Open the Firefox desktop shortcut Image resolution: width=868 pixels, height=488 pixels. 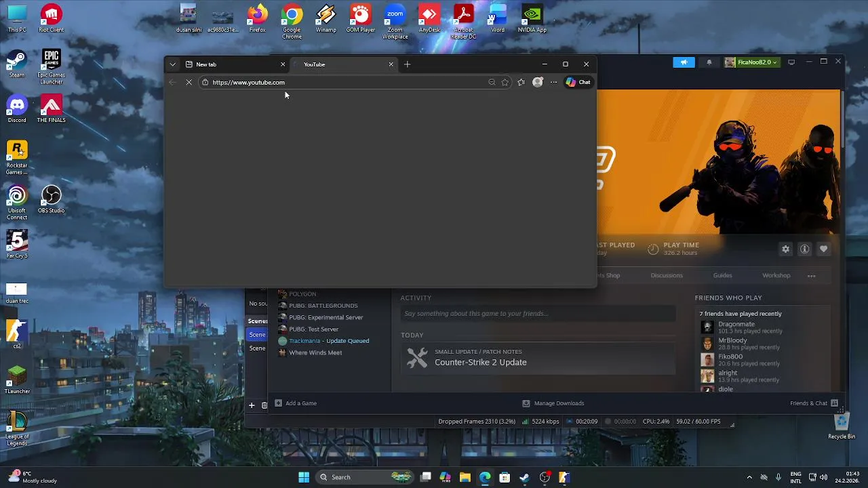257,19
